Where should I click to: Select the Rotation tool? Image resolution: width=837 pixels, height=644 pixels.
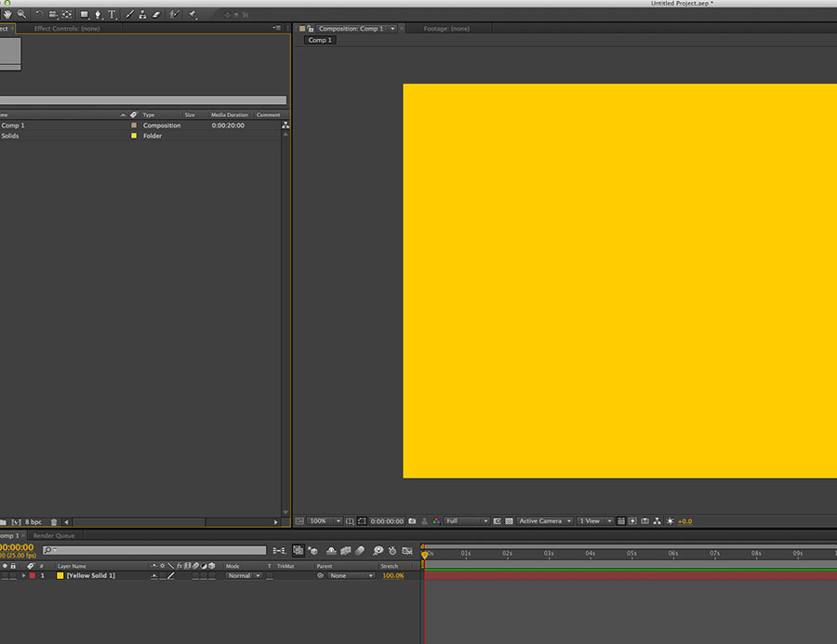click(x=39, y=15)
